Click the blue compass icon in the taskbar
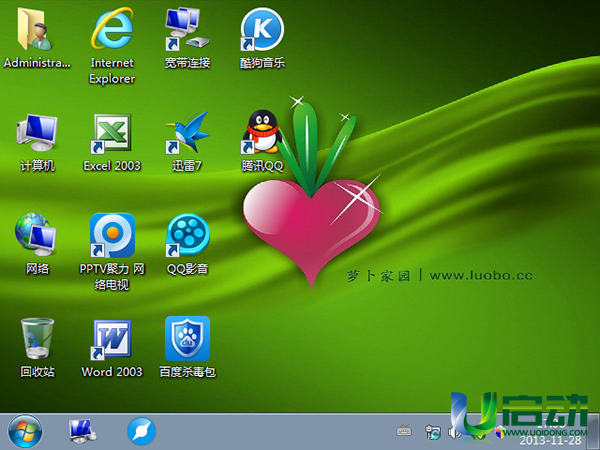600x450 pixels. [x=141, y=432]
